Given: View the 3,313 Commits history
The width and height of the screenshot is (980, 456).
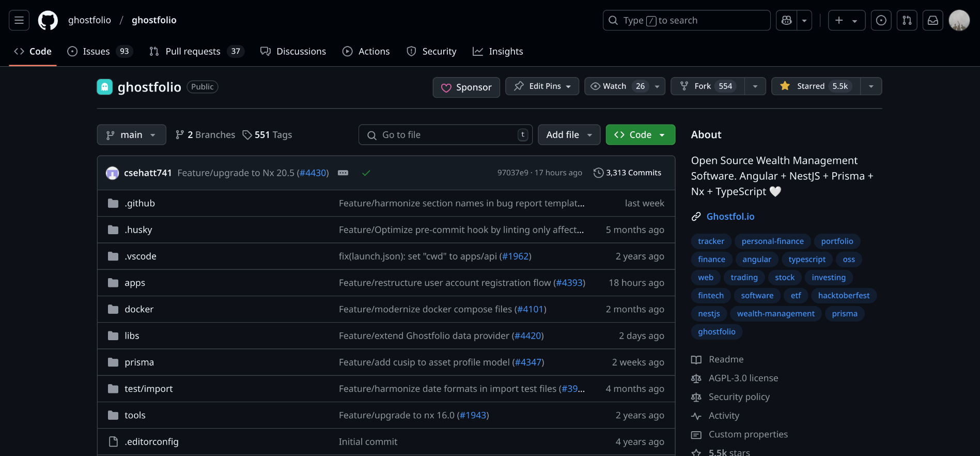Looking at the screenshot, I should (627, 173).
